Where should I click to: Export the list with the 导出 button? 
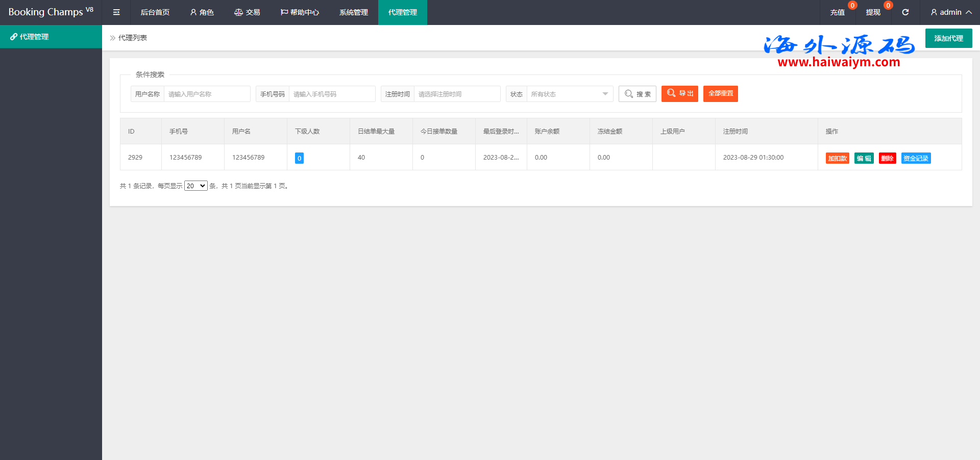point(679,94)
